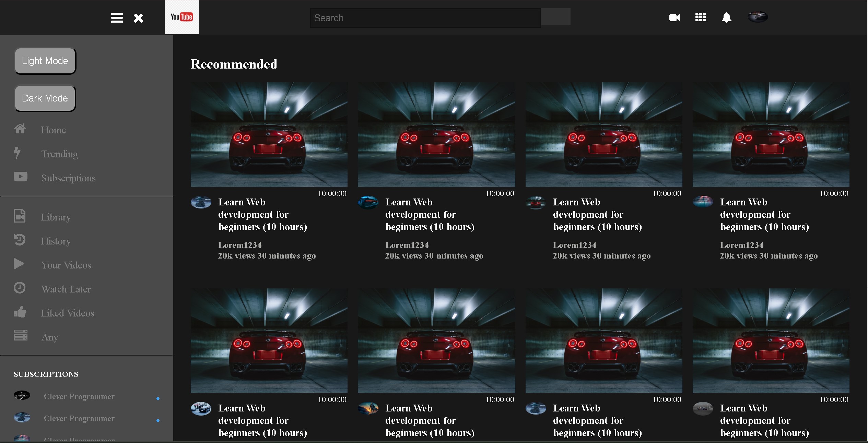Open the hamburger menu icon
This screenshot has height=443, width=868.
(117, 18)
